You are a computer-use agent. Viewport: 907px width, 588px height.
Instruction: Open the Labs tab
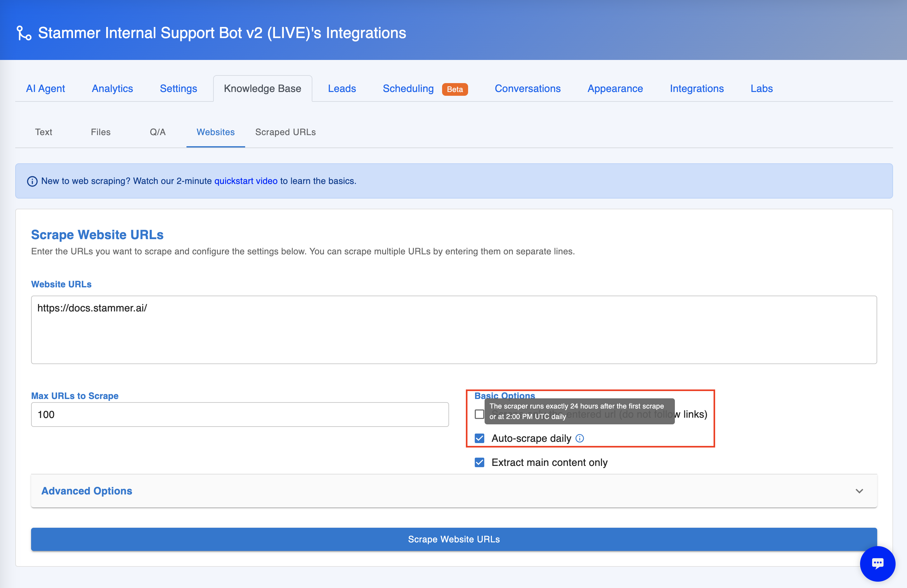(x=761, y=88)
